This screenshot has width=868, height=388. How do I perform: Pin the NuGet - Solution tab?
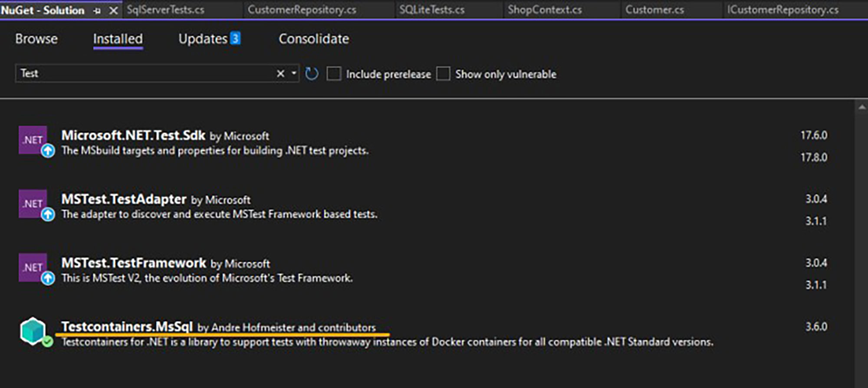97,11
